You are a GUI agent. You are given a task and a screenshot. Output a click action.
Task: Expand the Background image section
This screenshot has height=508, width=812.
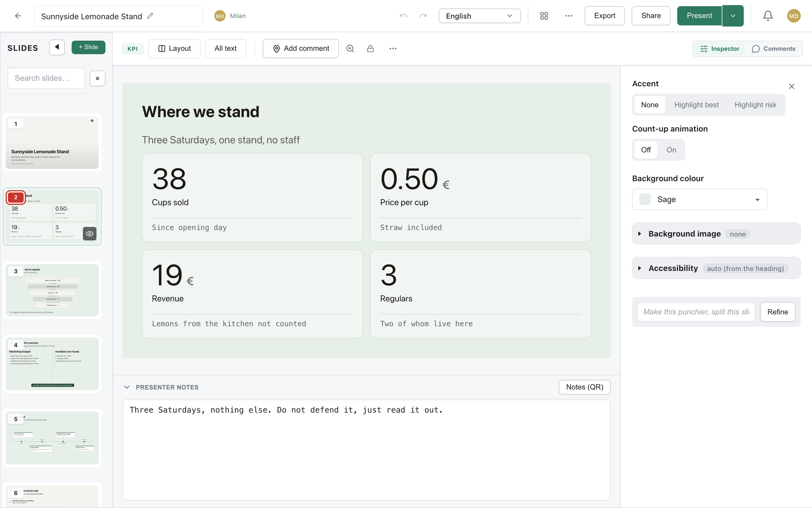click(716, 234)
